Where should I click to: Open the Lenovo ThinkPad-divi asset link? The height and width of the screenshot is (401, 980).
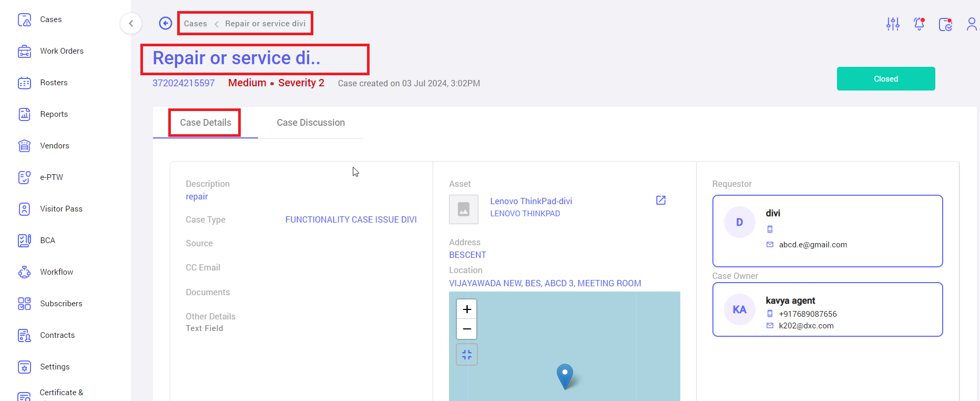[x=531, y=201]
